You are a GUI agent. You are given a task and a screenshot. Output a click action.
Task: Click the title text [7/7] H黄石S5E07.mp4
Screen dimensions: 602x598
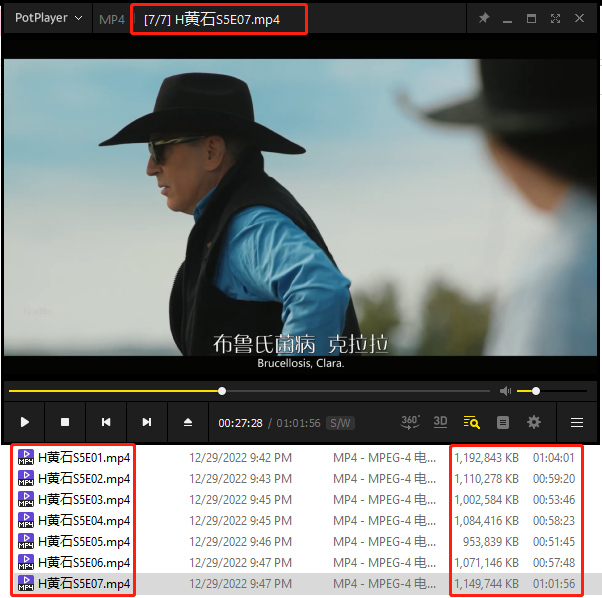[x=212, y=19]
